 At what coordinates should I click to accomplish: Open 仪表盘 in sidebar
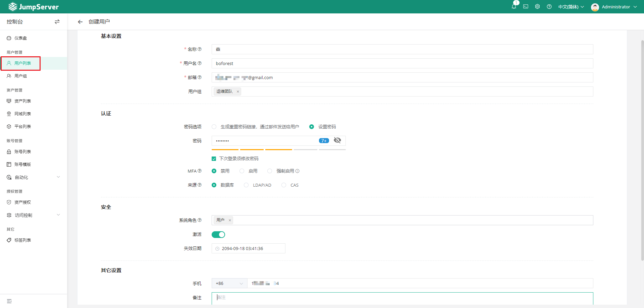[34, 38]
